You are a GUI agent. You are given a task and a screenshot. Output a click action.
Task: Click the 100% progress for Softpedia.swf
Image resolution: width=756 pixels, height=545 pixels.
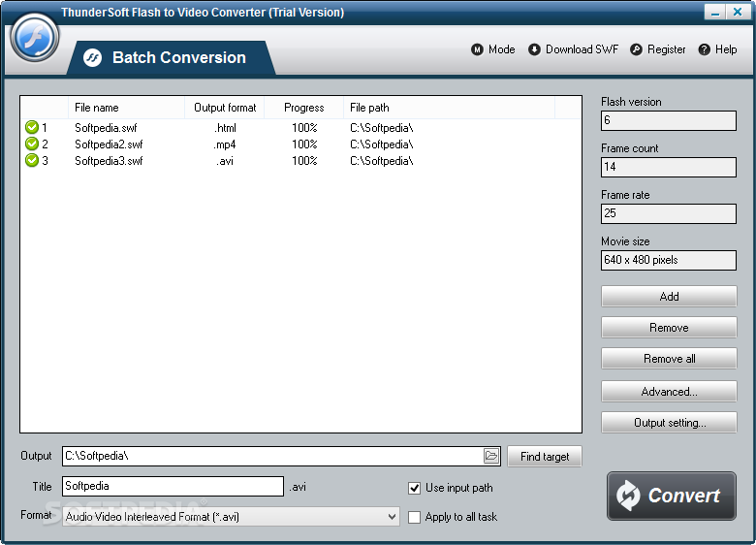[x=304, y=128]
